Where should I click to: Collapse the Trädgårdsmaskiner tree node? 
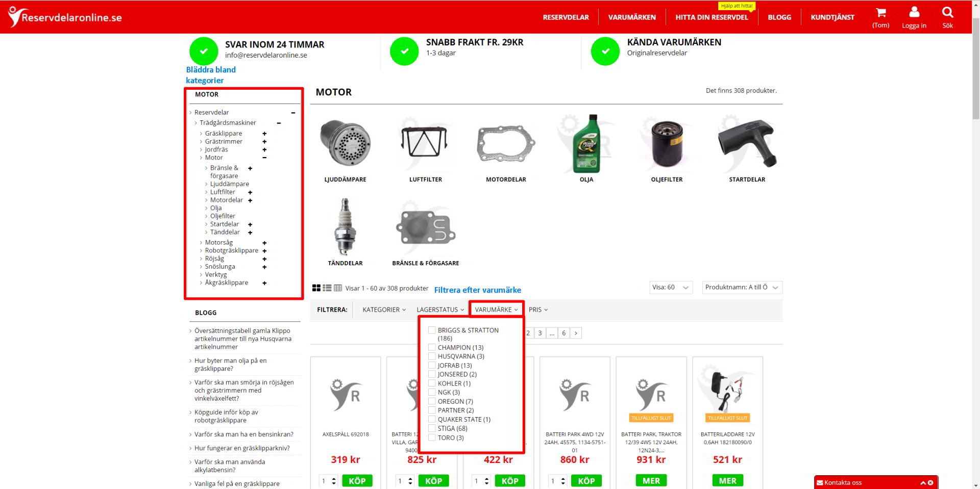pos(279,123)
